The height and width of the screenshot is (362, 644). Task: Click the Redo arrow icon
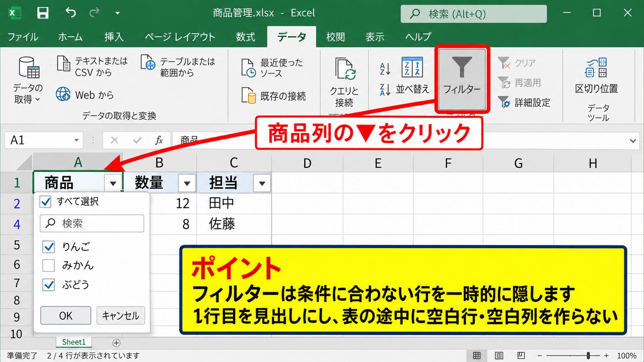coord(94,13)
